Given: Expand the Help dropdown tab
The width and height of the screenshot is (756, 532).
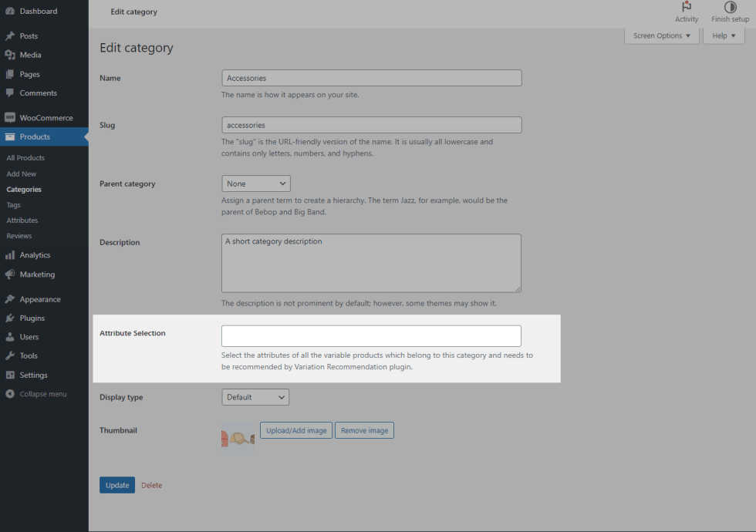Looking at the screenshot, I should [x=724, y=35].
